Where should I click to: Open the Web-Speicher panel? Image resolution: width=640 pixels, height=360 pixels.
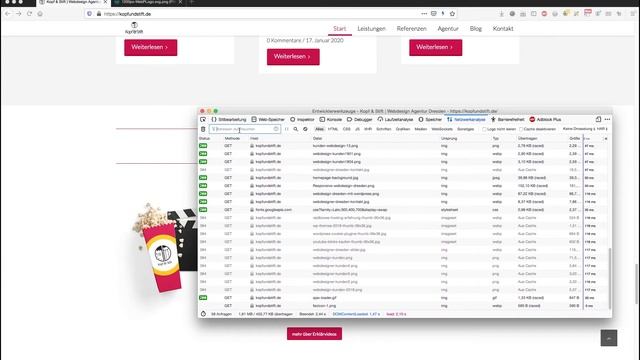[268, 120]
